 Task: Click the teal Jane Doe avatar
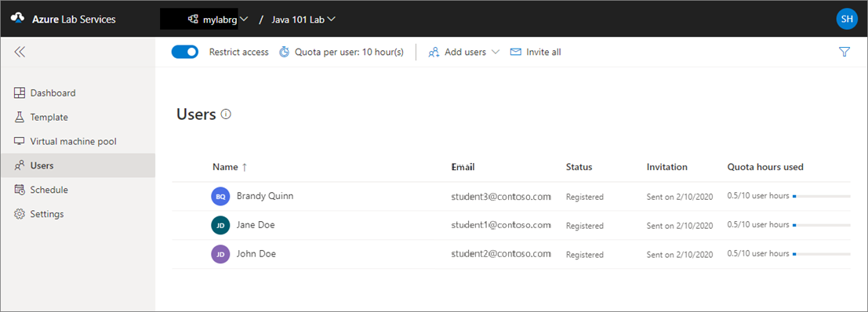pos(220,225)
